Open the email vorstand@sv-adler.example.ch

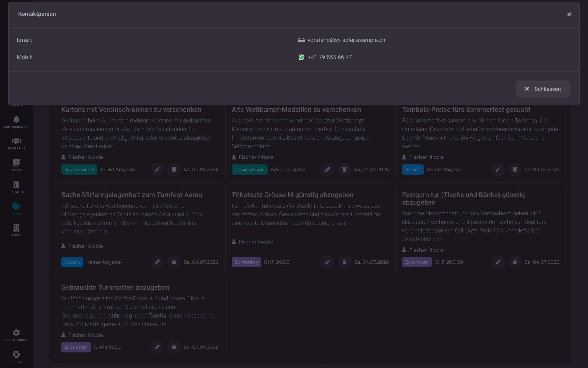[x=346, y=40]
